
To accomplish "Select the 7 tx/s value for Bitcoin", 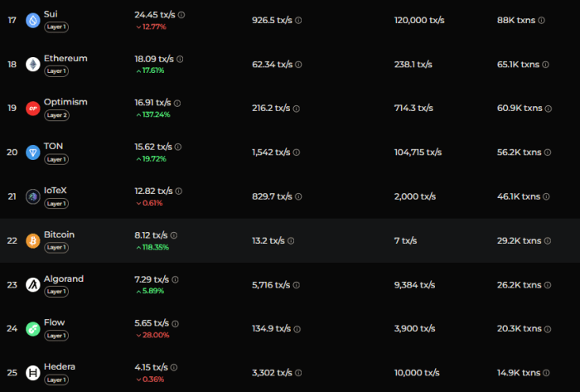I will point(405,240).
